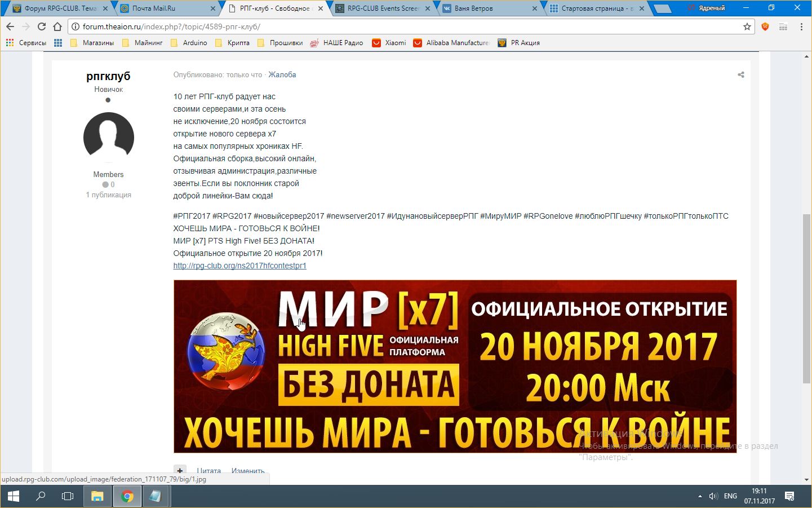Click the multiquote plus button
The image size is (812, 508).
[180, 470]
